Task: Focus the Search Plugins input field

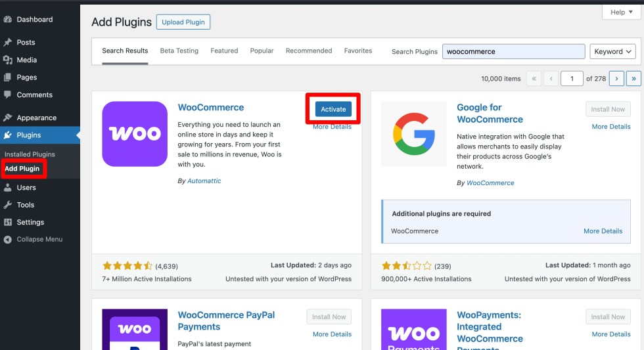Action: [x=513, y=51]
